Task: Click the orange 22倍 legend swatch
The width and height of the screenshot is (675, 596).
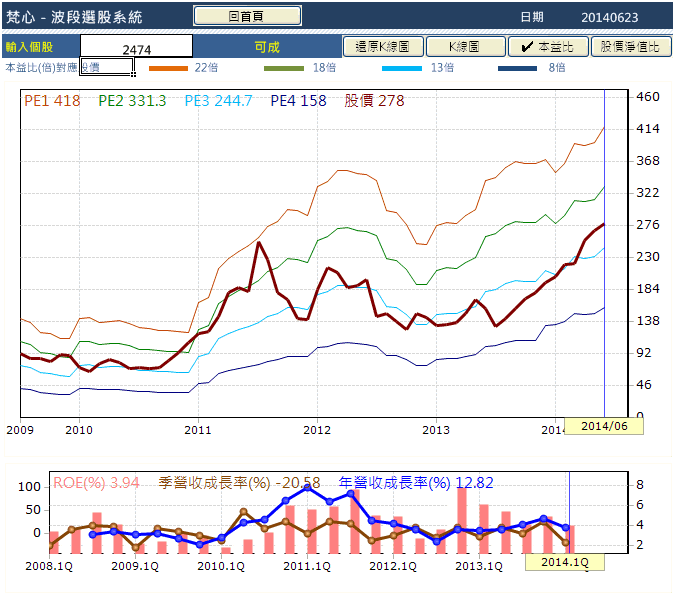Action: tap(168, 68)
